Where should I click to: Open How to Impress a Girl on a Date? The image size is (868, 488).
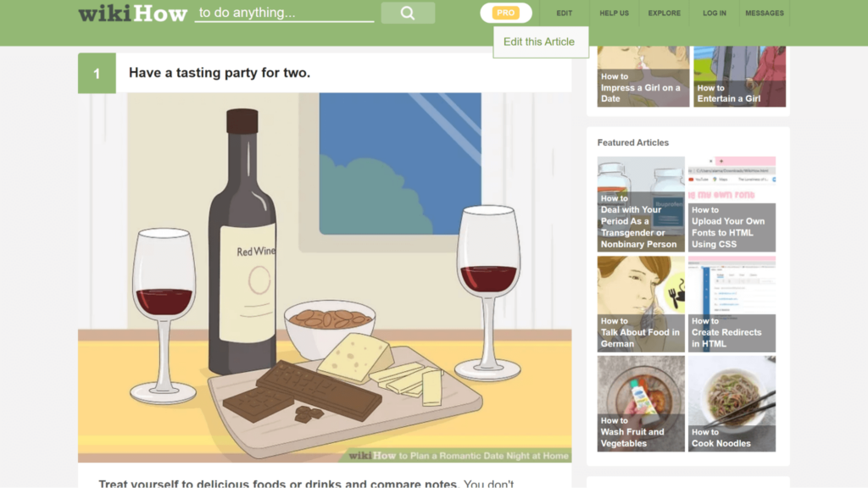643,76
